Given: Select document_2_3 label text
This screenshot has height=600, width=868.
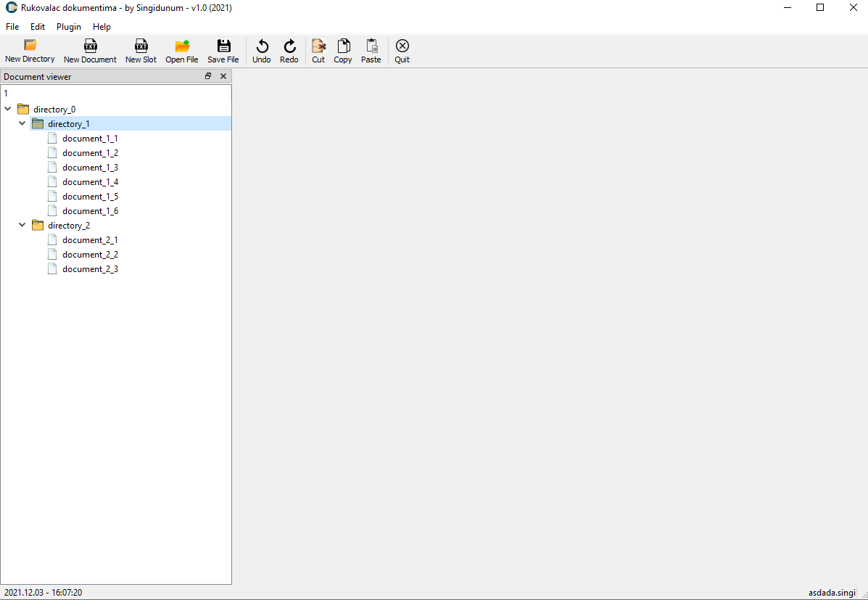Looking at the screenshot, I should [90, 269].
